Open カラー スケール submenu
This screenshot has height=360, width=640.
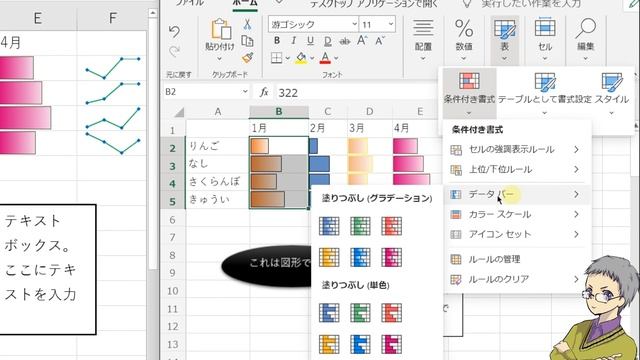click(516, 214)
